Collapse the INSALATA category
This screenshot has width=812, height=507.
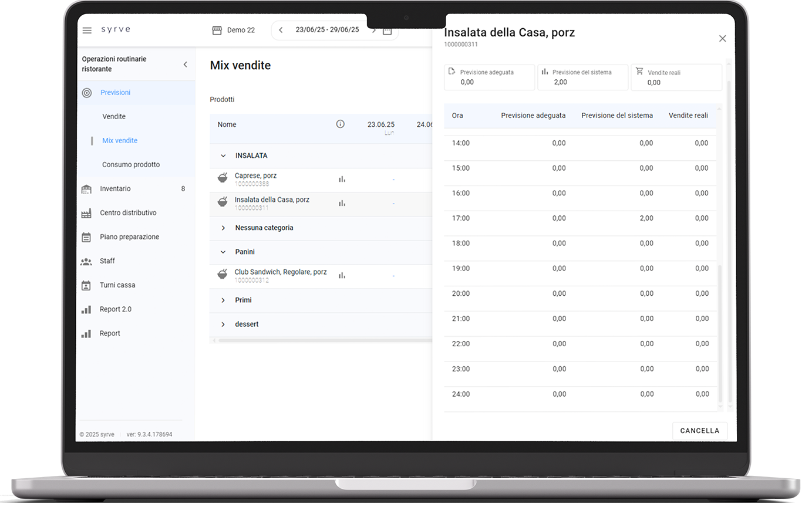[x=223, y=156]
